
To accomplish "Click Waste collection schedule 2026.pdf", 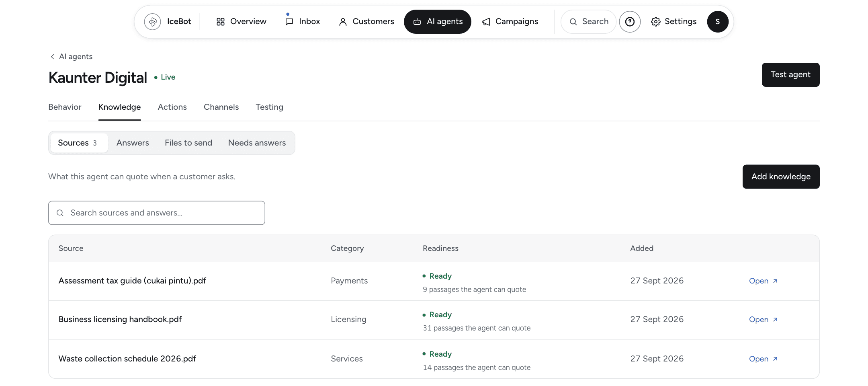I will (x=127, y=359).
